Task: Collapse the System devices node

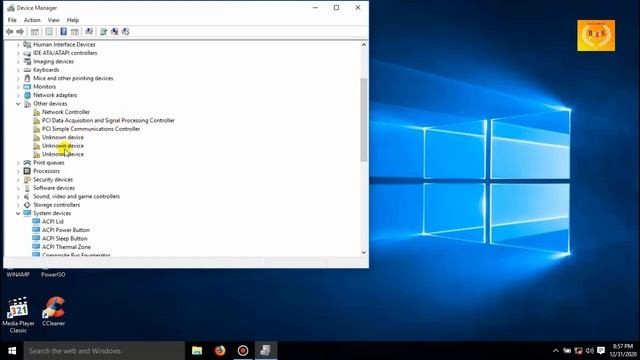Action: click(x=18, y=213)
